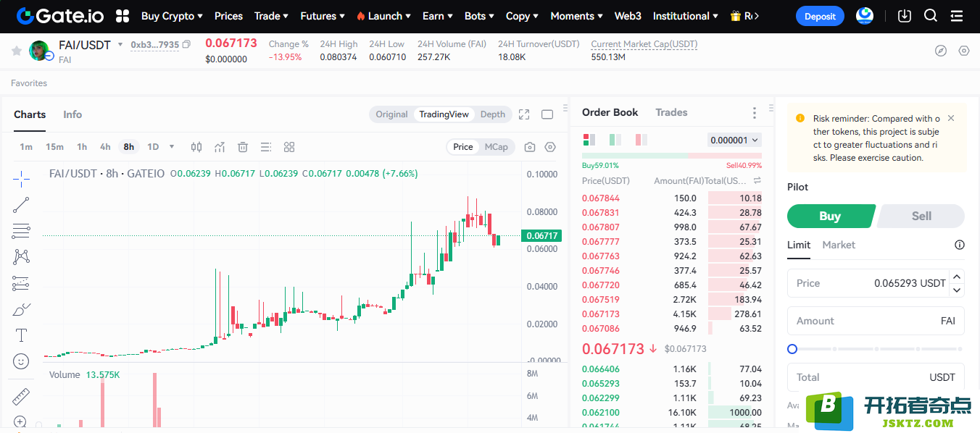Click the Deposit button
980x433 pixels.
(820, 16)
